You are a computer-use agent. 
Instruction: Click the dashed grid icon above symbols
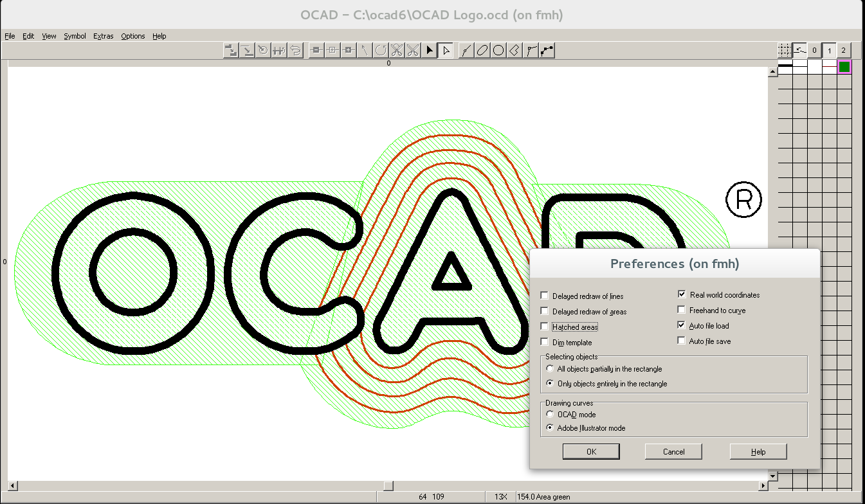[785, 50]
